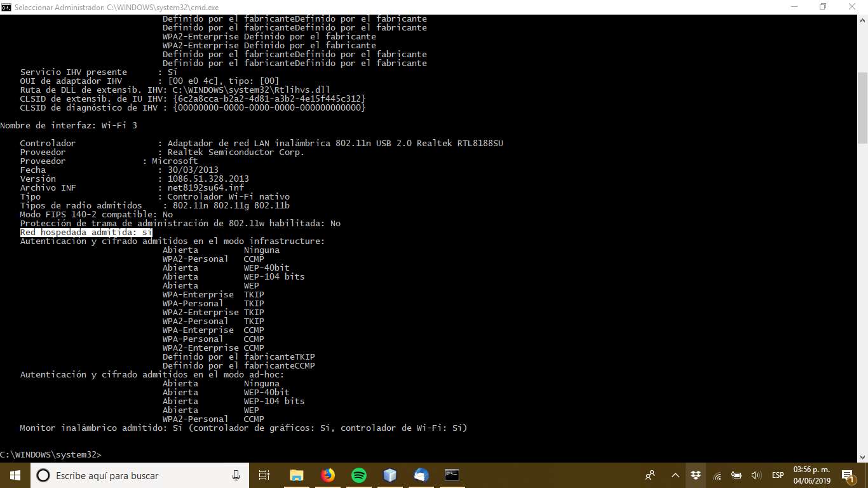Click 'OUI de adaptador IHV' line
Viewport: 868px width, 488px height.
[x=150, y=81]
